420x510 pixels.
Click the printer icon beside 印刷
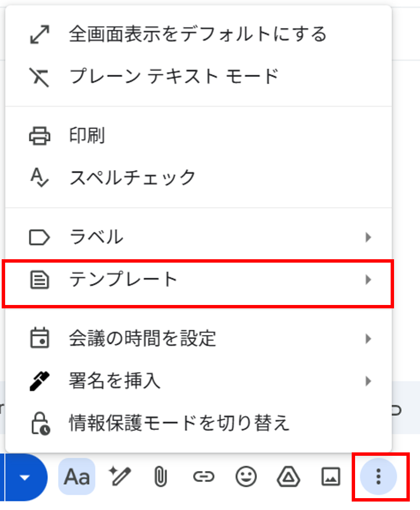click(x=40, y=136)
